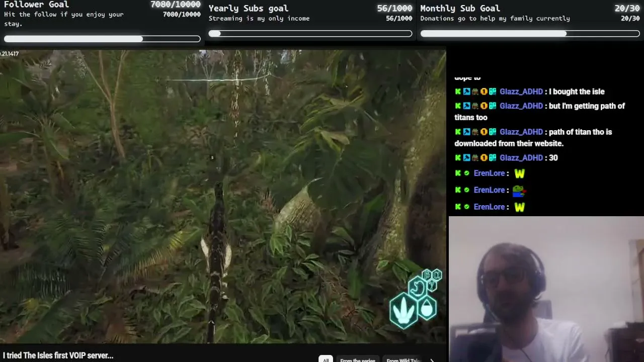The height and width of the screenshot is (362, 644).
Task: Click the 'Follower Goal' heading
Action: (36, 5)
